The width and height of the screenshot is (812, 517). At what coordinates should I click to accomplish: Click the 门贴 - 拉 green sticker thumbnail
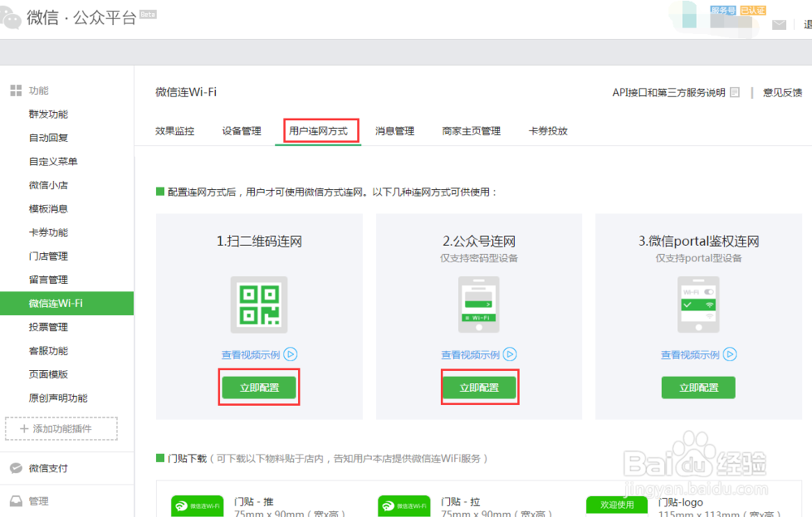click(x=404, y=506)
